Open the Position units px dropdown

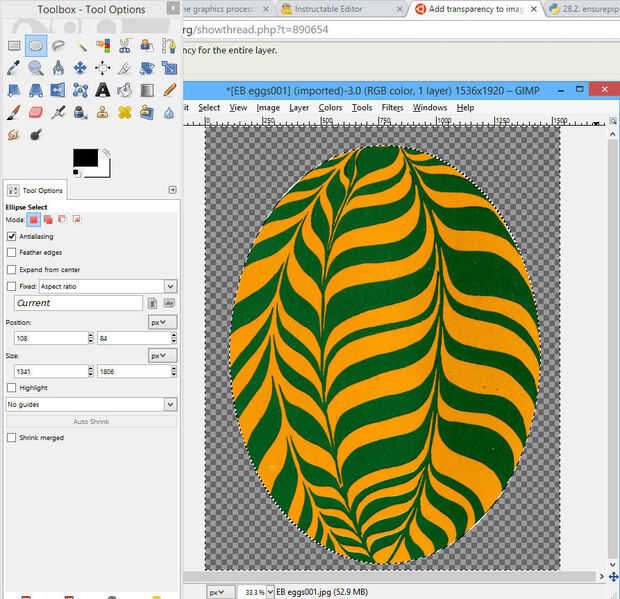tap(162, 322)
